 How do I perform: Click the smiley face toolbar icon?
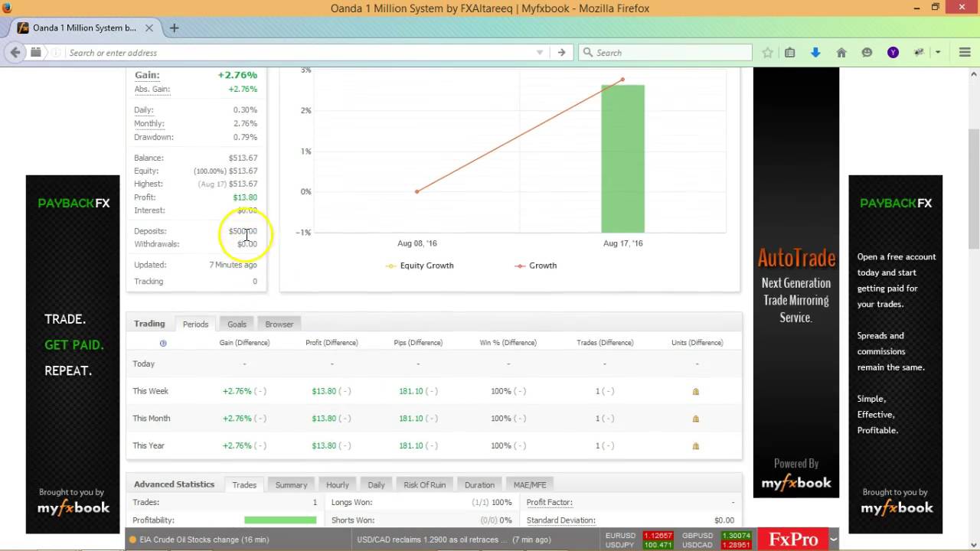pyautogui.click(x=867, y=53)
